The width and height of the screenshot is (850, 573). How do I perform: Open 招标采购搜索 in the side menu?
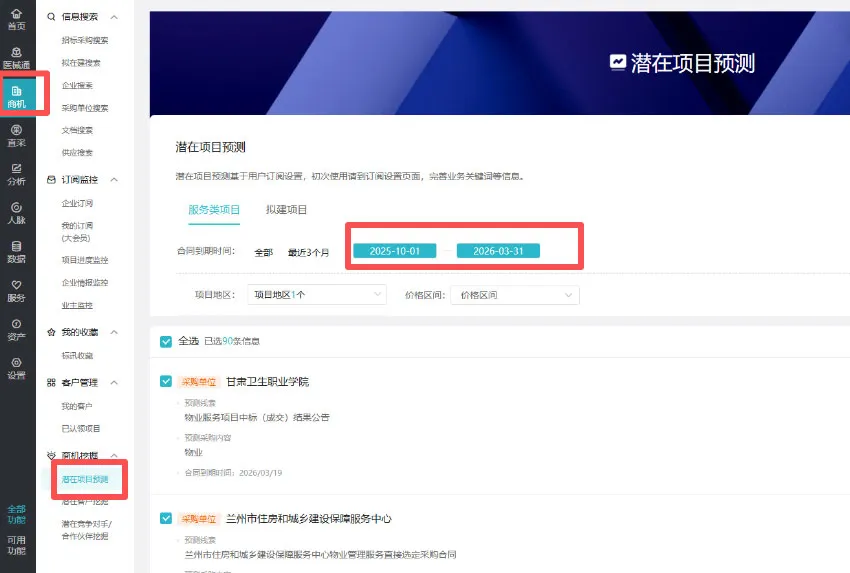(x=85, y=40)
